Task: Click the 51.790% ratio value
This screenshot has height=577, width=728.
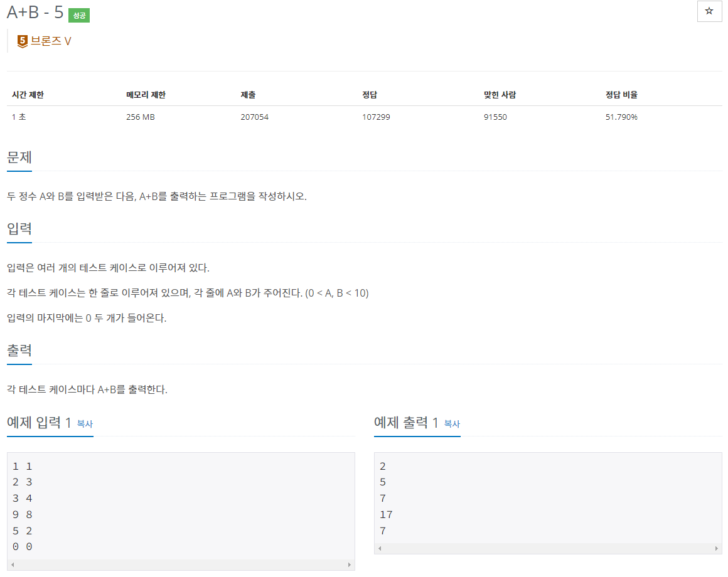Action: pyautogui.click(x=621, y=117)
